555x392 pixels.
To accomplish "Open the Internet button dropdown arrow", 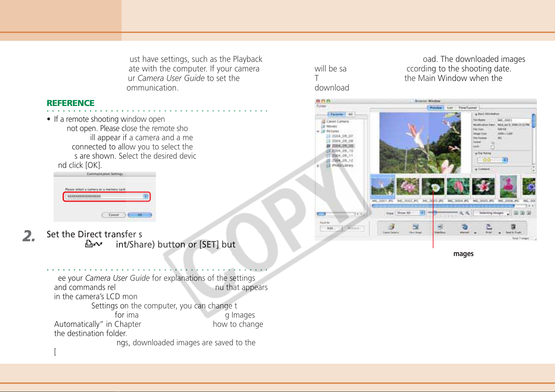I will pos(475,233).
